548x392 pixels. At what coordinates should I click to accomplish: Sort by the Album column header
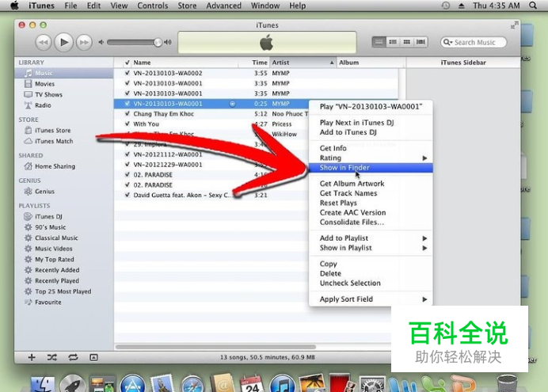tap(371, 63)
